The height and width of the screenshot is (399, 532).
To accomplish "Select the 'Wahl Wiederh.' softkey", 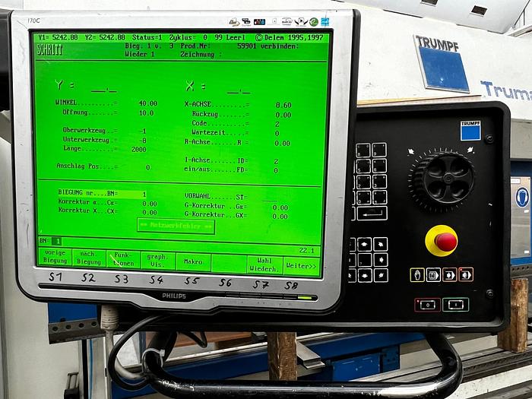I will click(263, 263).
